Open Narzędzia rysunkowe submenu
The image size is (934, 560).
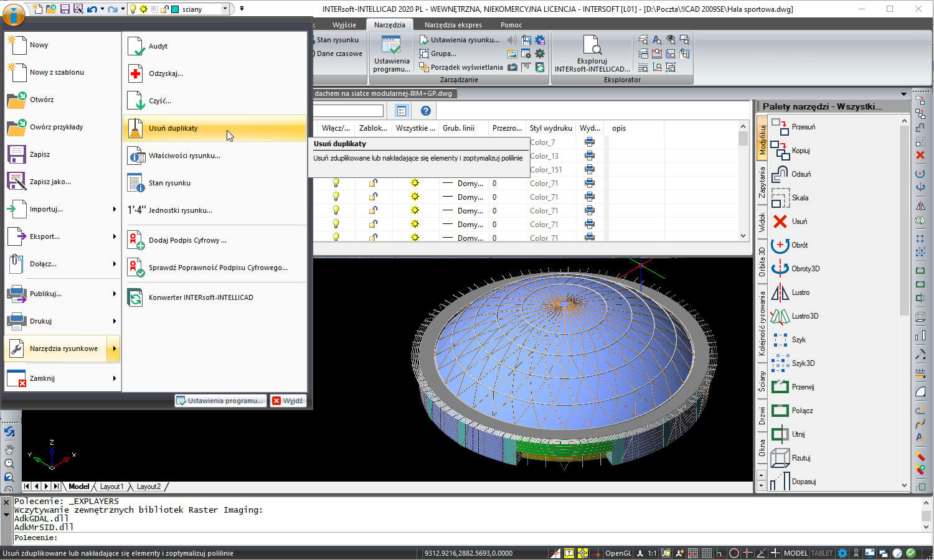(x=62, y=348)
